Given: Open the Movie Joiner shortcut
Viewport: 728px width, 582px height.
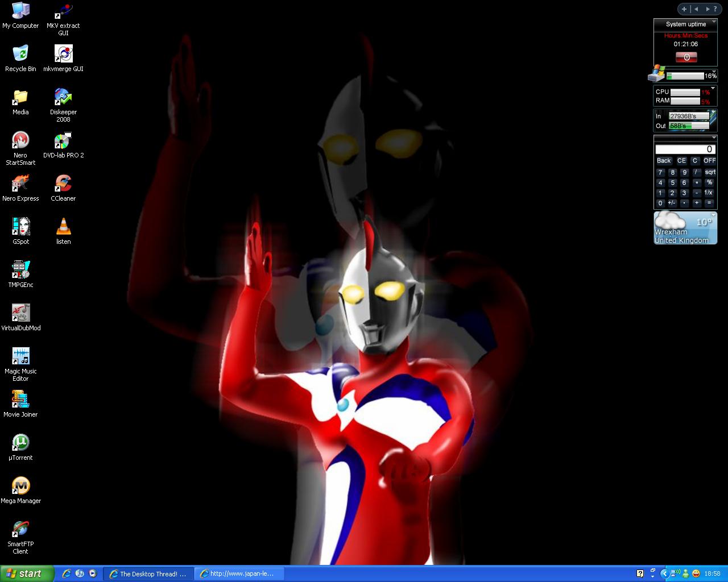Looking at the screenshot, I should point(20,404).
